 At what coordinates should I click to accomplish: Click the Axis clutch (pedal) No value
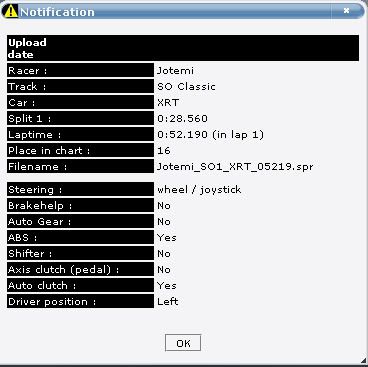(x=164, y=270)
